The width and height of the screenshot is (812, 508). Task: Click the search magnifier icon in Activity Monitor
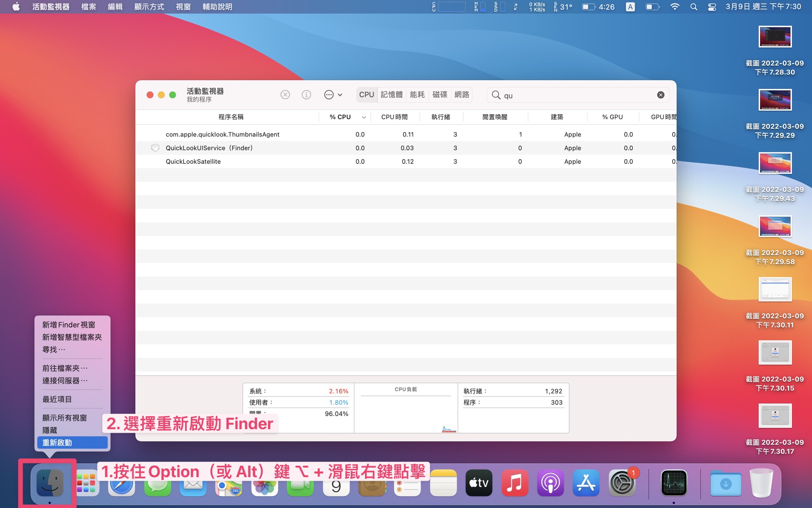point(496,95)
